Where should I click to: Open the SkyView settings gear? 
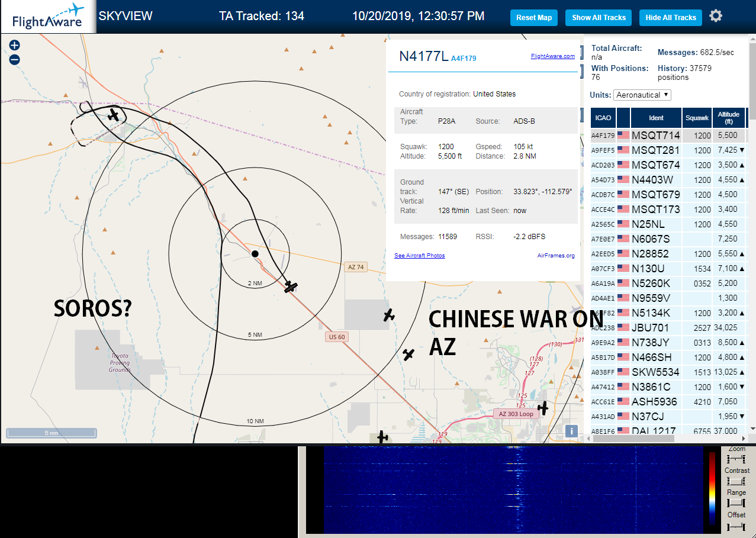716,16
